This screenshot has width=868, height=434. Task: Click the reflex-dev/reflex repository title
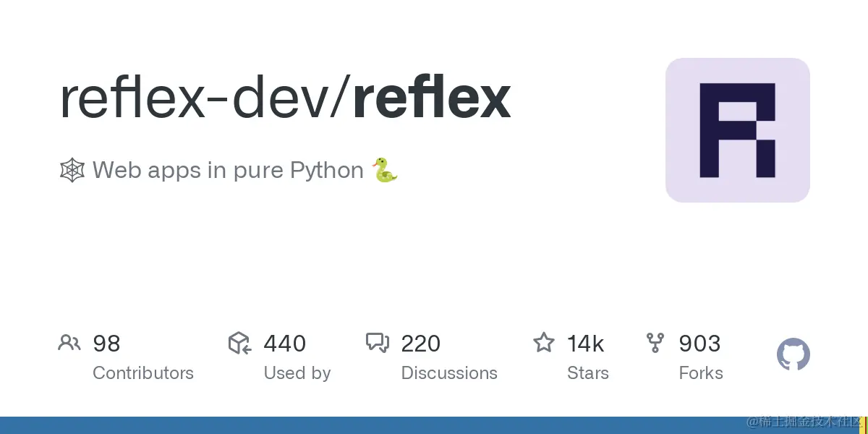pyautogui.click(x=285, y=98)
